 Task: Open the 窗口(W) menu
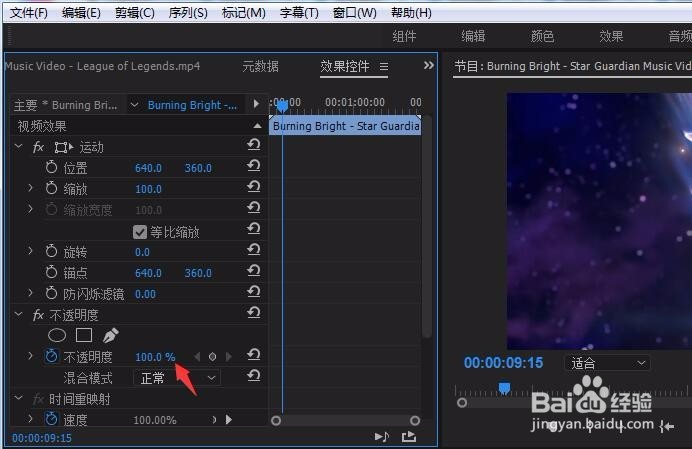click(354, 13)
